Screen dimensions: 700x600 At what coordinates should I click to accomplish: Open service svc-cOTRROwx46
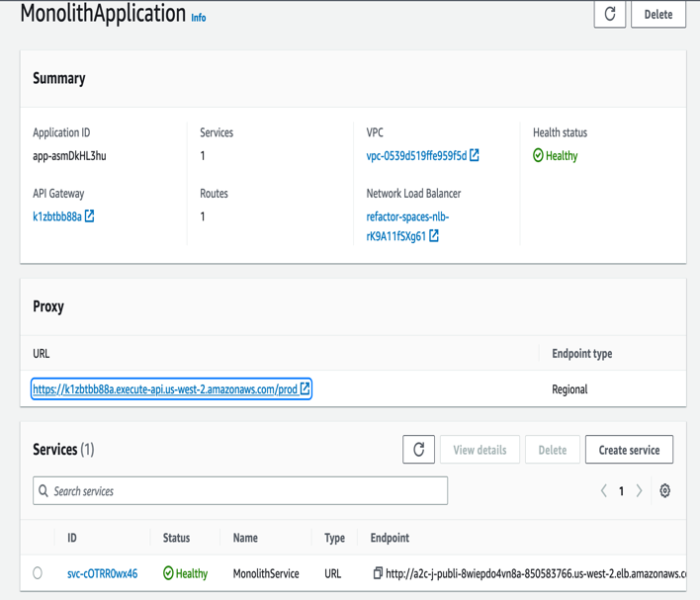click(102, 573)
